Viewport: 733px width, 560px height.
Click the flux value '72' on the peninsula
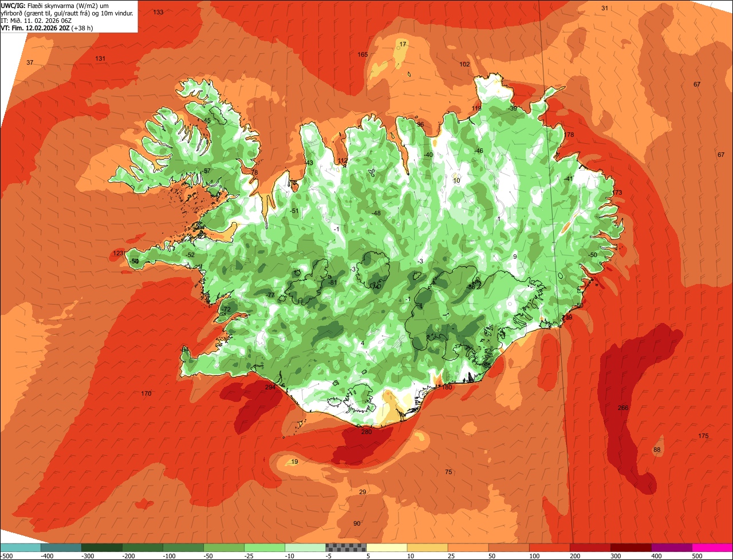(x=227, y=309)
